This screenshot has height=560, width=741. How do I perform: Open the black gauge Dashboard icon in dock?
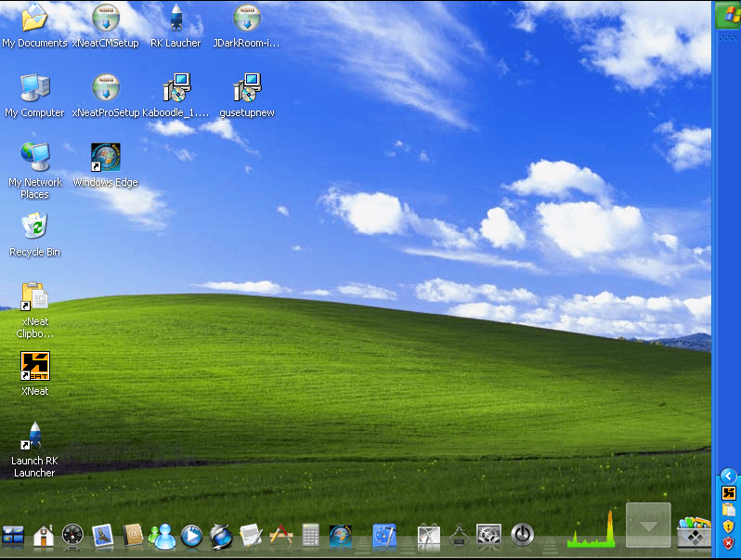tap(72, 536)
